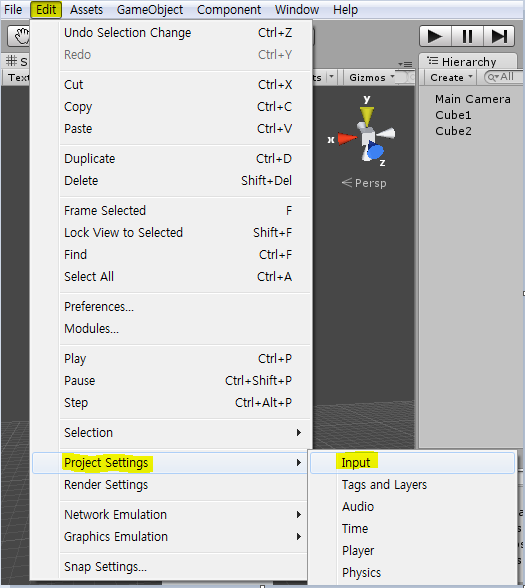The width and height of the screenshot is (525, 588).
Task: Click the blue Z axis cone of the gizmo
Action: click(x=375, y=151)
